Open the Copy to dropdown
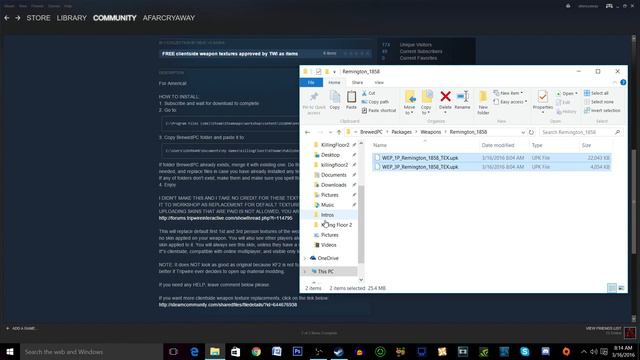Image resolution: width=640 pixels, height=360 pixels. [x=426, y=109]
